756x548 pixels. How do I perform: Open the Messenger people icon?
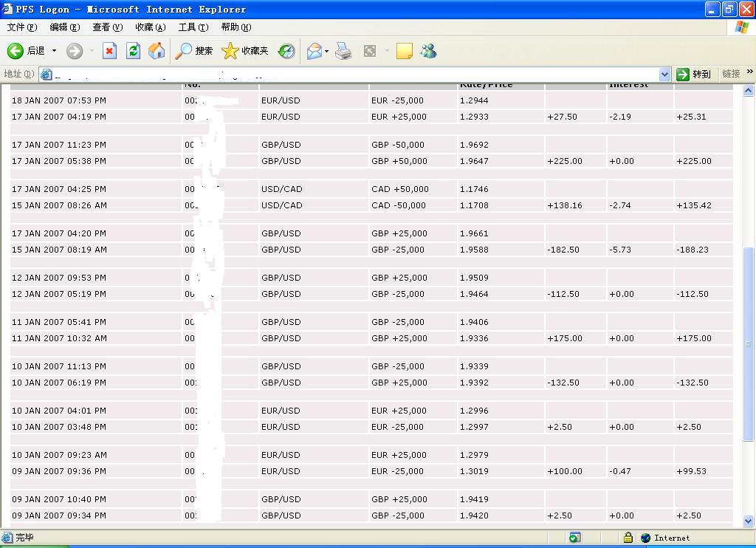[428, 51]
